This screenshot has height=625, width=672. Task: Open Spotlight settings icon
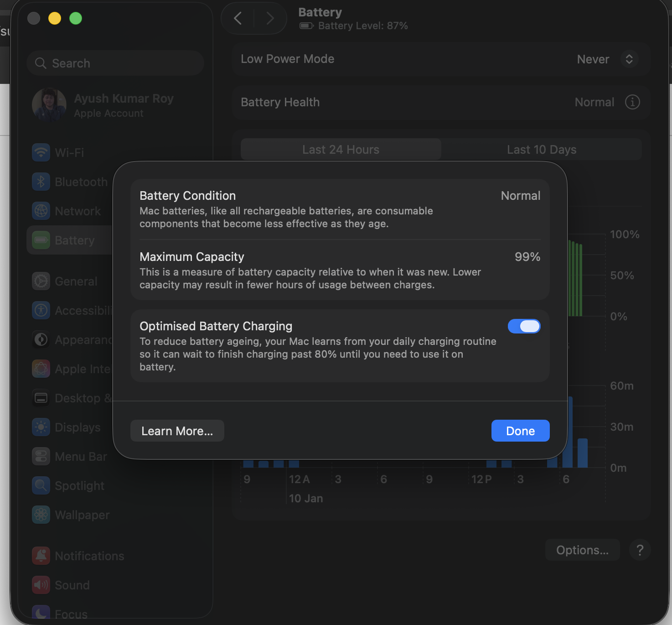(x=41, y=485)
